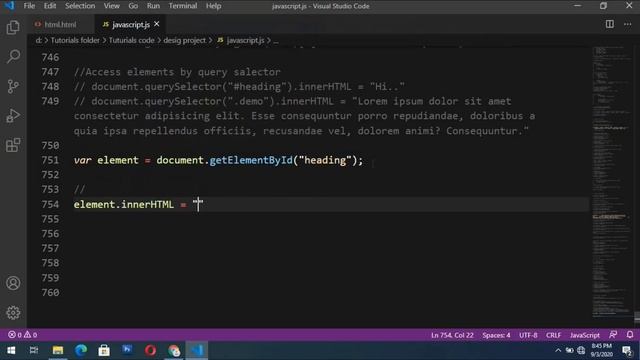The width and height of the screenshot is (640, 360).
Task: Click the 'var' keyword on line 751
Action: coord(82,160)
